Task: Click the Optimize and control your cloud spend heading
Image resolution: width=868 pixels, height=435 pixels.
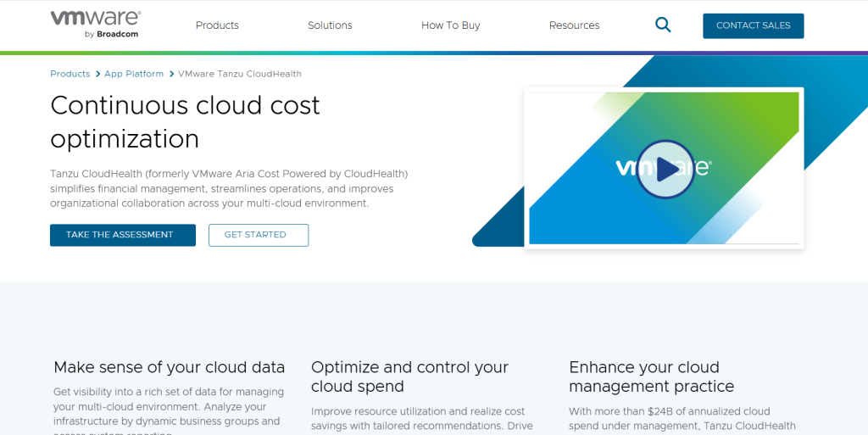Action: tap(409, 376)
